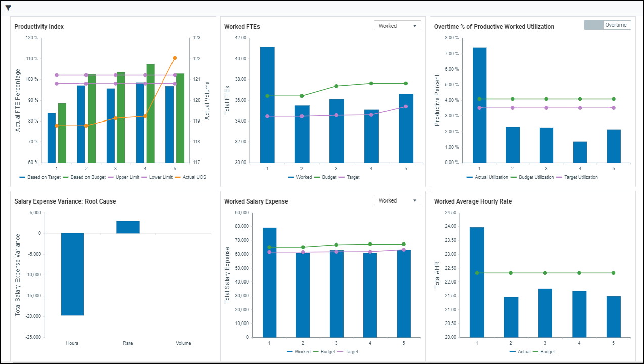The height and width of the screenshot is (364, 644).
Task: Select the Hours bar in Salary Expense Variance
Action: [x=72, y=274]
